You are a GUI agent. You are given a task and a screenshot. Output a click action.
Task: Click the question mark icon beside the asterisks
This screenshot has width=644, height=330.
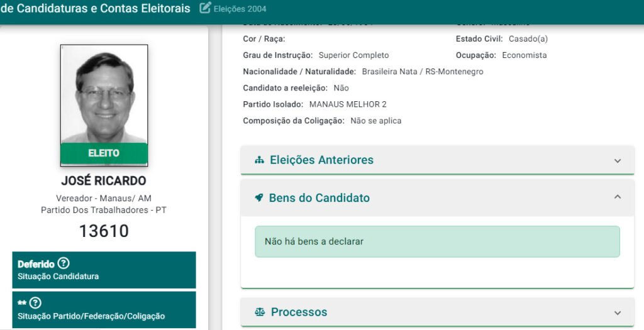35,303
